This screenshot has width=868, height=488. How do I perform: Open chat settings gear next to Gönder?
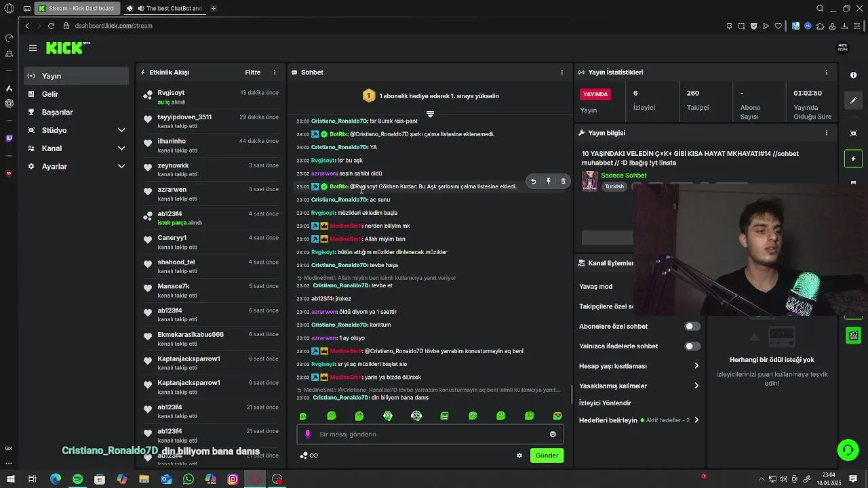point(519,455)
